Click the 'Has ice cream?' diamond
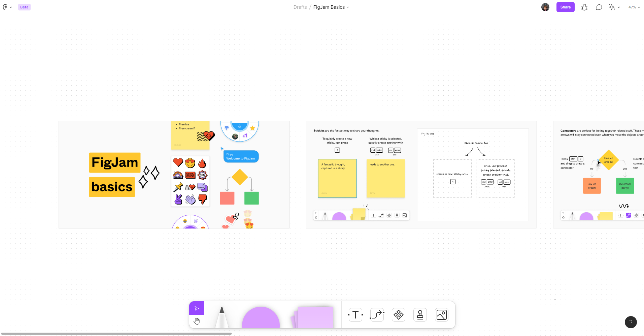644x336 pixels. click(609, 160)
